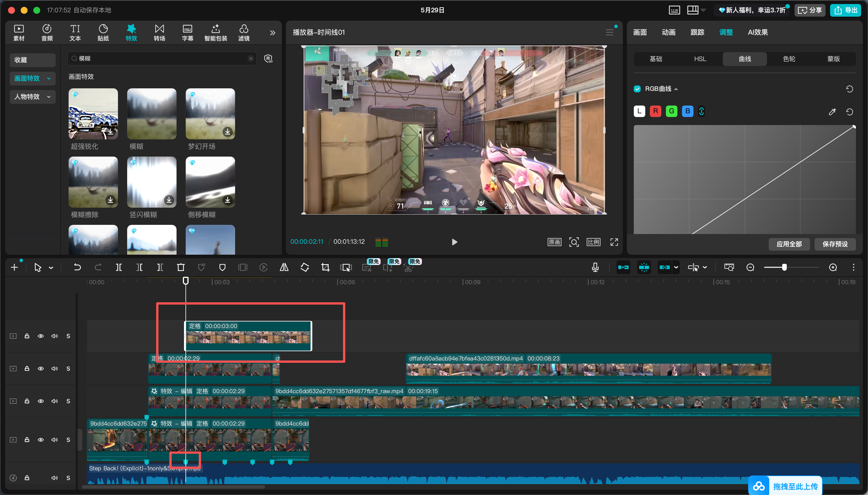Toggle the red R curve channel
This screenshot has width=868, height=495.
coord(655,111)
